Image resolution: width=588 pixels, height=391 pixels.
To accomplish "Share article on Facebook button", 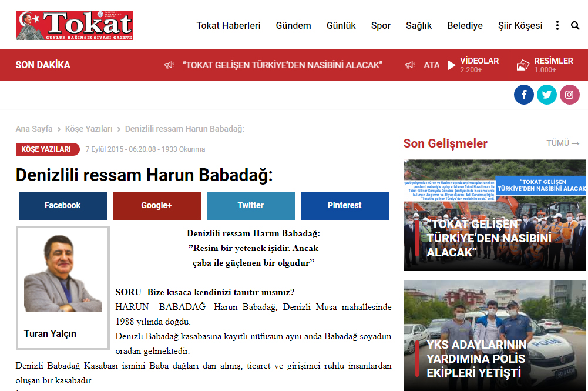I will (63, 205).
